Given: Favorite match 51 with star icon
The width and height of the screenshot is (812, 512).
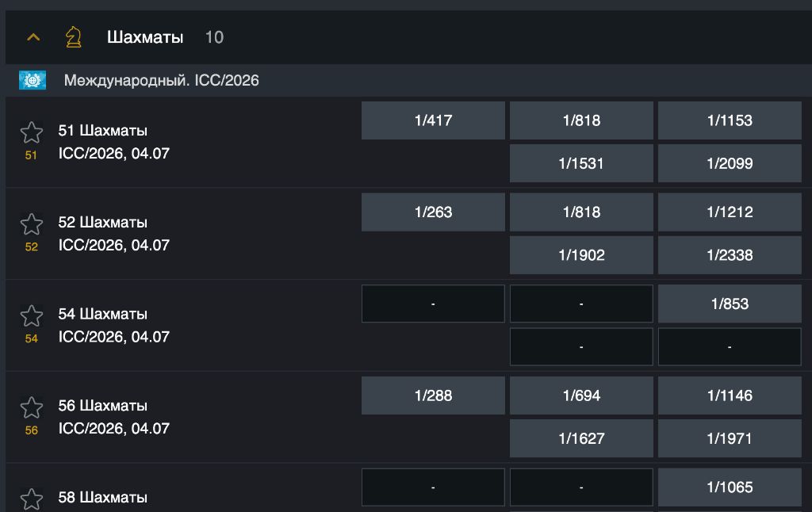Looking at the screenshot, I should (x=31, y=132).
